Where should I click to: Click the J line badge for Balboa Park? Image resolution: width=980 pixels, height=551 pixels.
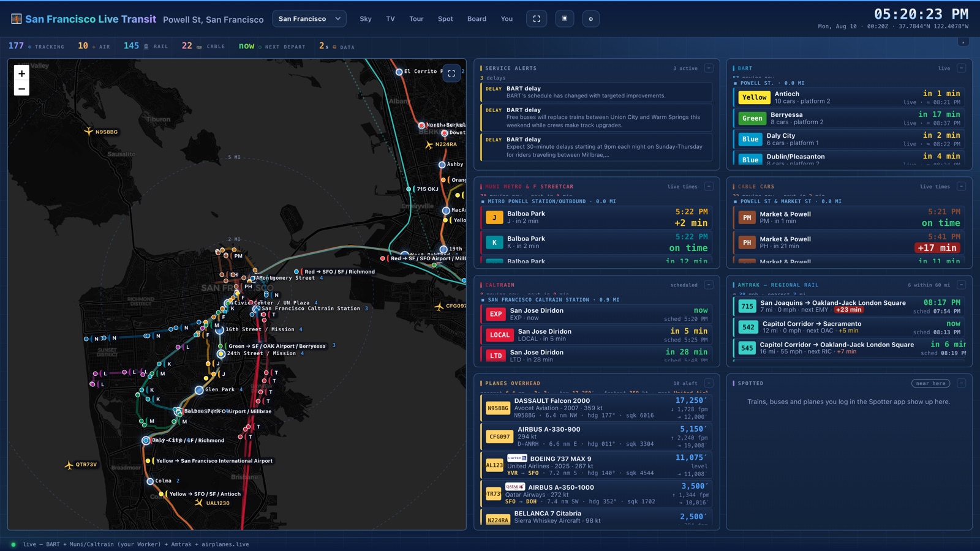coord(494,217)
